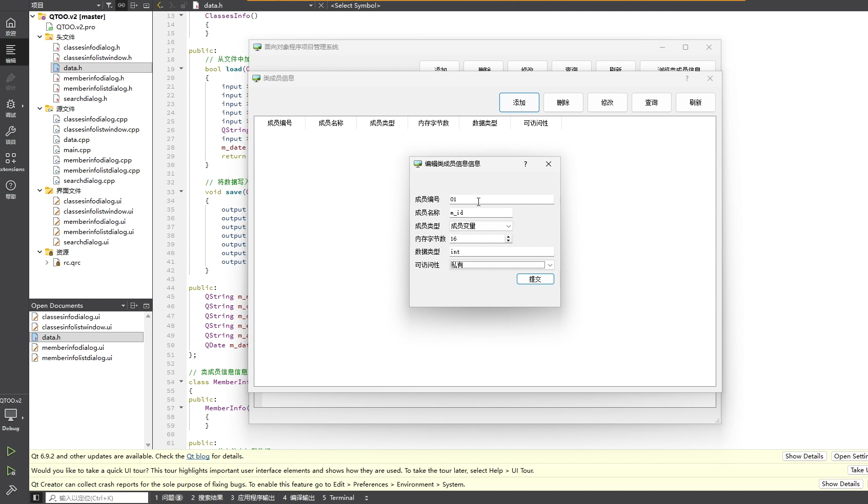Click the 数据类型 input field

tap(501, 251)
